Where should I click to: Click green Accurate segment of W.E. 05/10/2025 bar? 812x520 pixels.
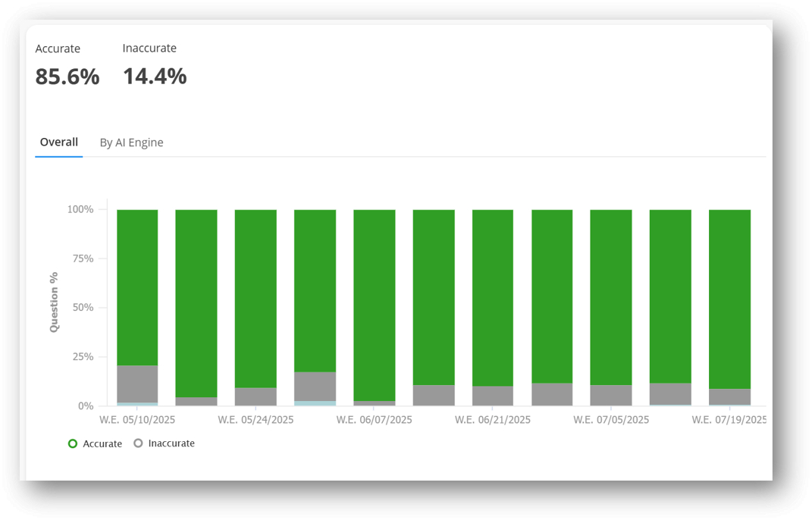click(137, 288)
